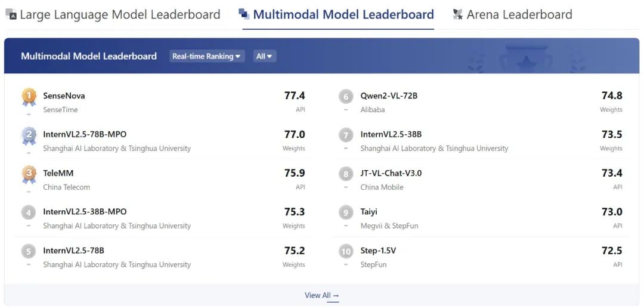
Task: Switch to Arena Leaderboard tab
Action: (x=519, y=14)
